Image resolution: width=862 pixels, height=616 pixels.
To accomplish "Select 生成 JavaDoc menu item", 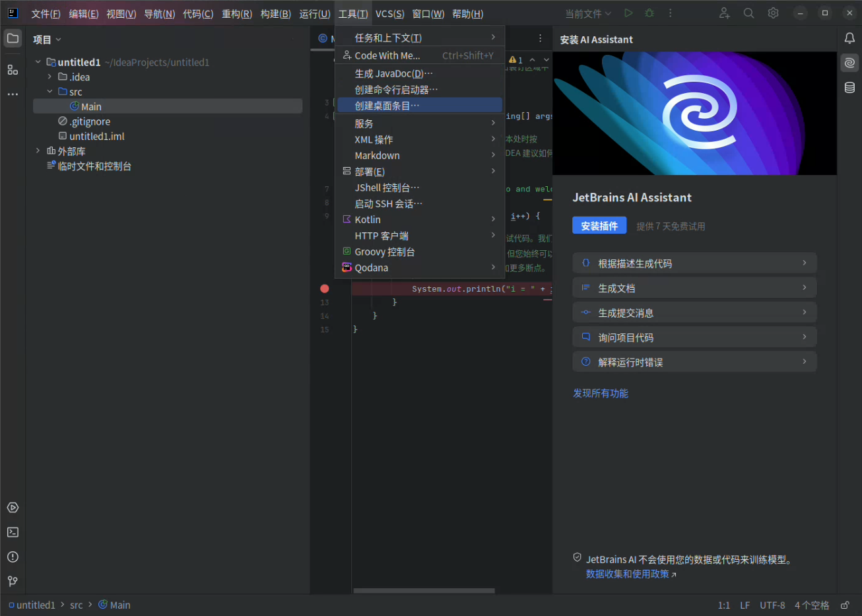I will click(x=419, y=73).
